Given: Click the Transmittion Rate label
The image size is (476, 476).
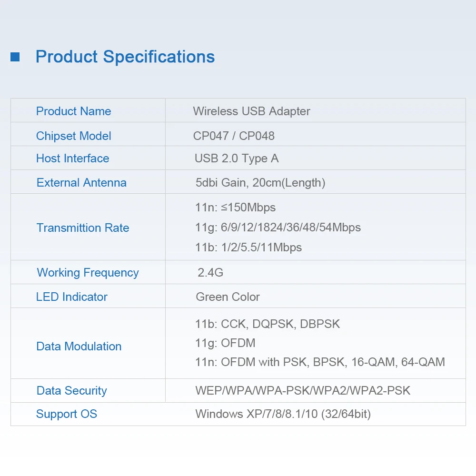Looking at the screenshot, I should tap(82, 228).
